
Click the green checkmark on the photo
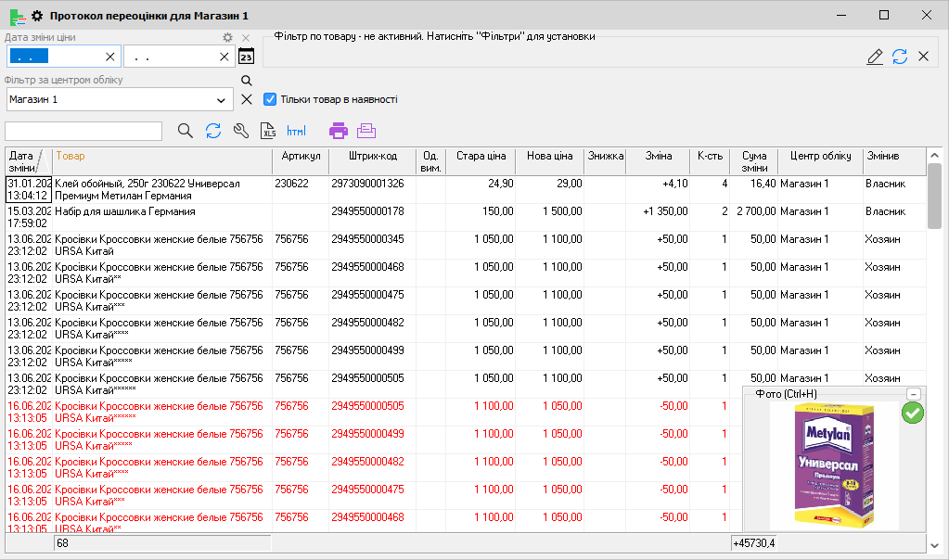[912, 414]
